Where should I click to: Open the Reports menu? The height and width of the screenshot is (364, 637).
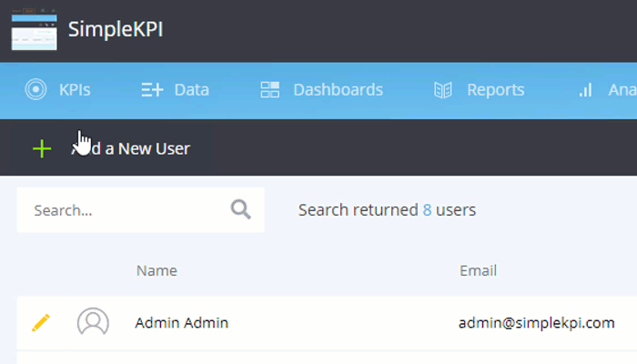coord(496,90)
